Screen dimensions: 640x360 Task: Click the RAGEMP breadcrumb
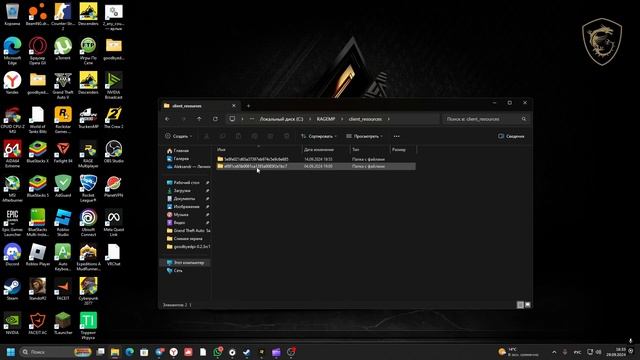click(x=326, y=119)
